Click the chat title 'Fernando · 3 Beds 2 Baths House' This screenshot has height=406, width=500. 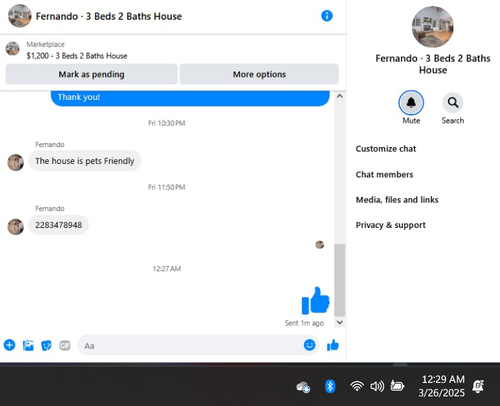coord(109,16)
